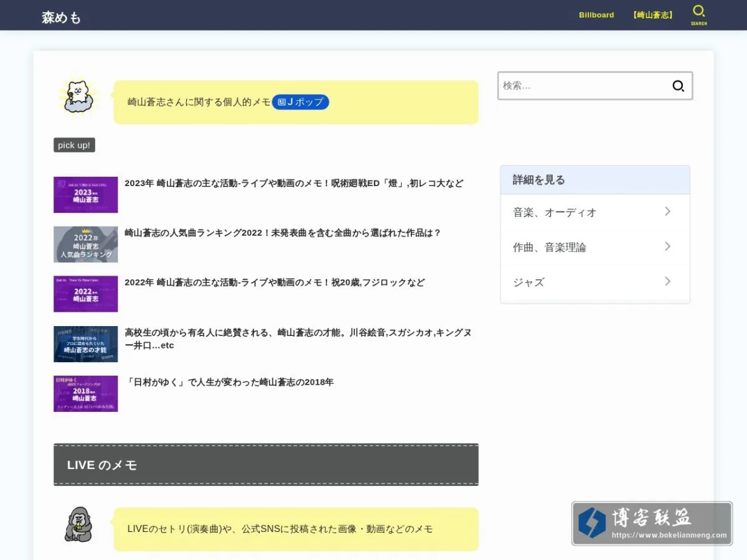Viewport: 747px width, 560px height.
Task: Click the LIVE のメモ section heading
Action: pyautogui.click(x=266, y=465)
